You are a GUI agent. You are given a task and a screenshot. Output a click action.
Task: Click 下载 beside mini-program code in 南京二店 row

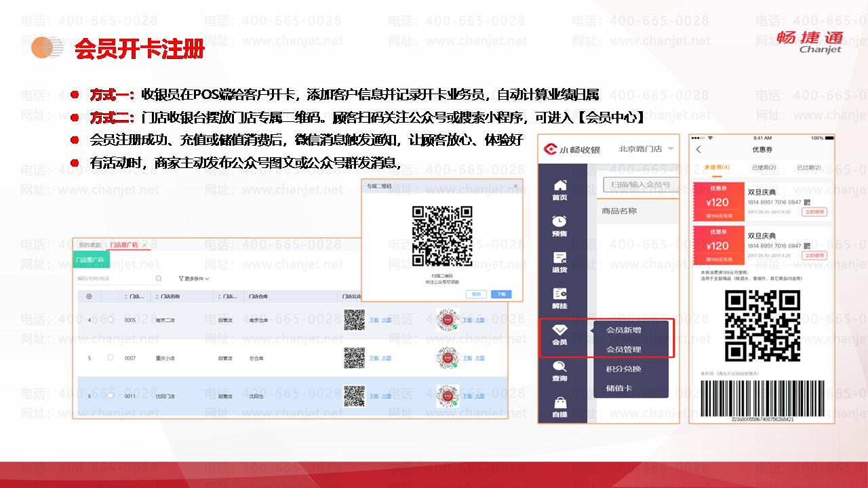pyautogui.click(x=467, y=320)
